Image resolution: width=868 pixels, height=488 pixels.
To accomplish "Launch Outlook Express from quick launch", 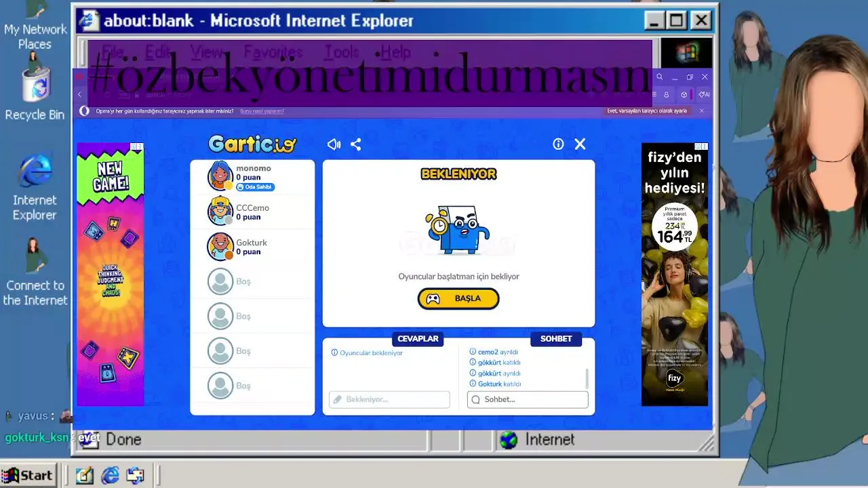I will [x=135, y=476].
